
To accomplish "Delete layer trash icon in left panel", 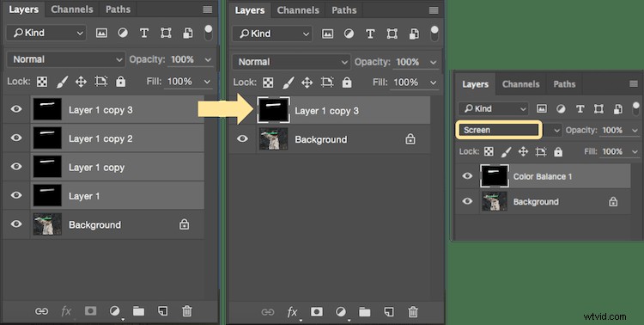I will [x=187, y=310].
